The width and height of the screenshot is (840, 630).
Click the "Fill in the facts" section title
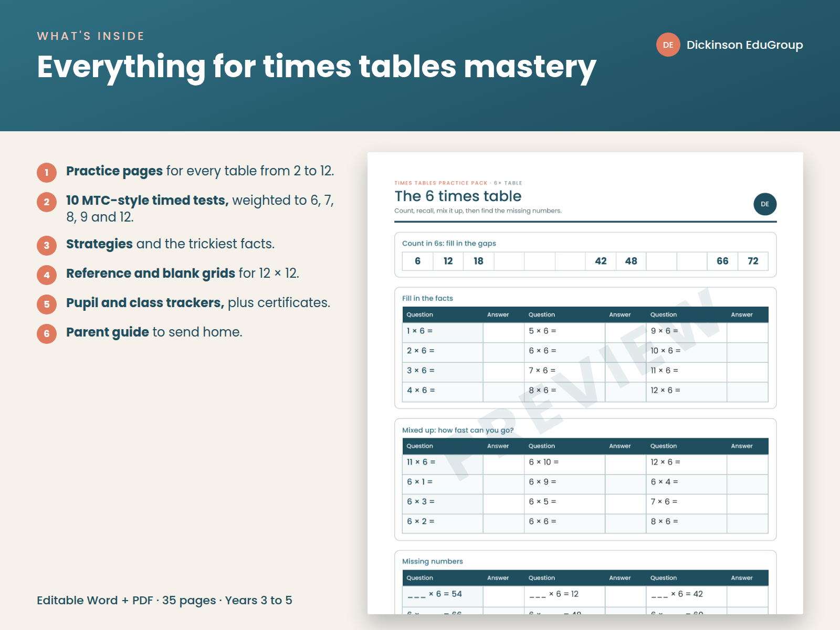pos(427,298)
